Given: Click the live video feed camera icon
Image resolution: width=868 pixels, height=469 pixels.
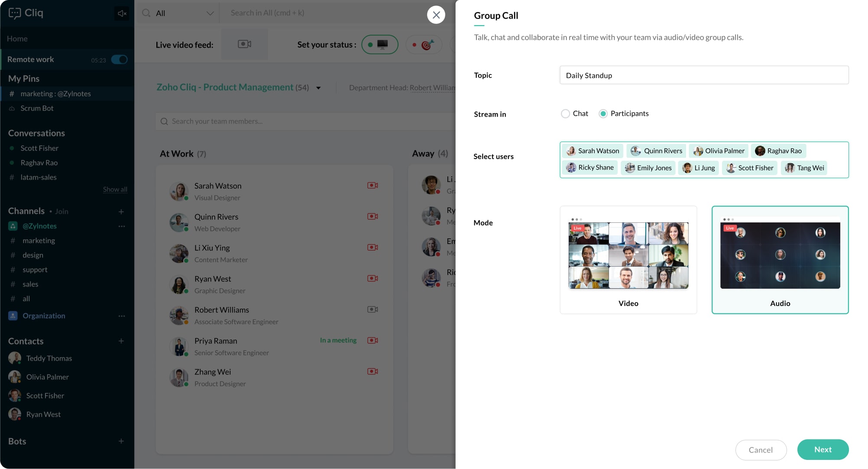Looking at the screenshot, I should click(244, 44).
